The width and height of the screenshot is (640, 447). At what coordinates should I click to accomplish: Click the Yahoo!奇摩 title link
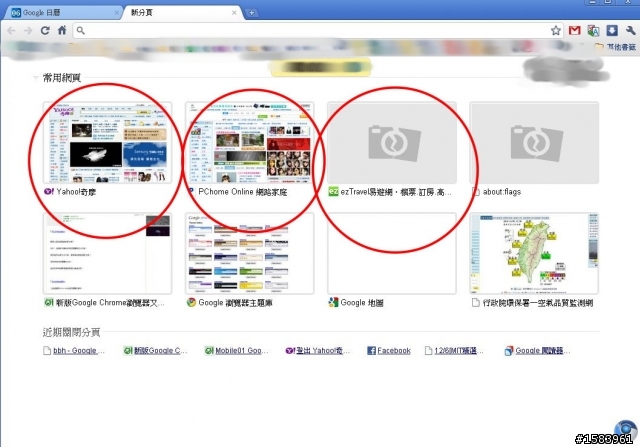coord(76,191)
